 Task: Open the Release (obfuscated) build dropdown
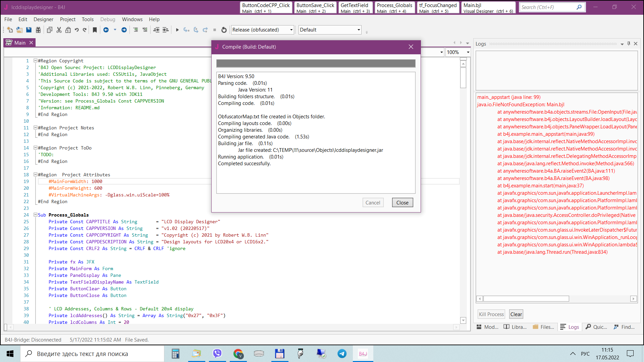pos(291,30)
